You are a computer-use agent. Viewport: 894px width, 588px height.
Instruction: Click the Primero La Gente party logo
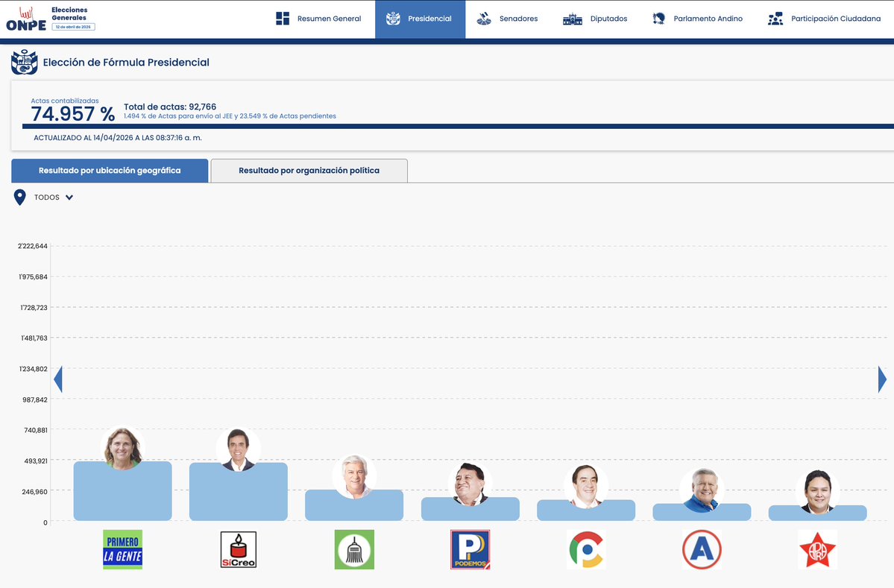click(122, 549)
